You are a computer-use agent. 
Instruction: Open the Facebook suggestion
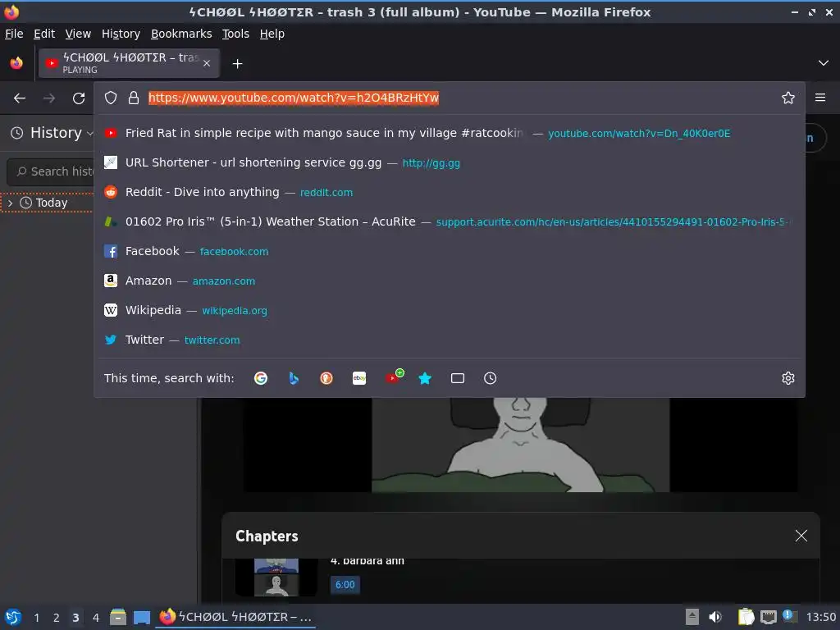point(449,251)
